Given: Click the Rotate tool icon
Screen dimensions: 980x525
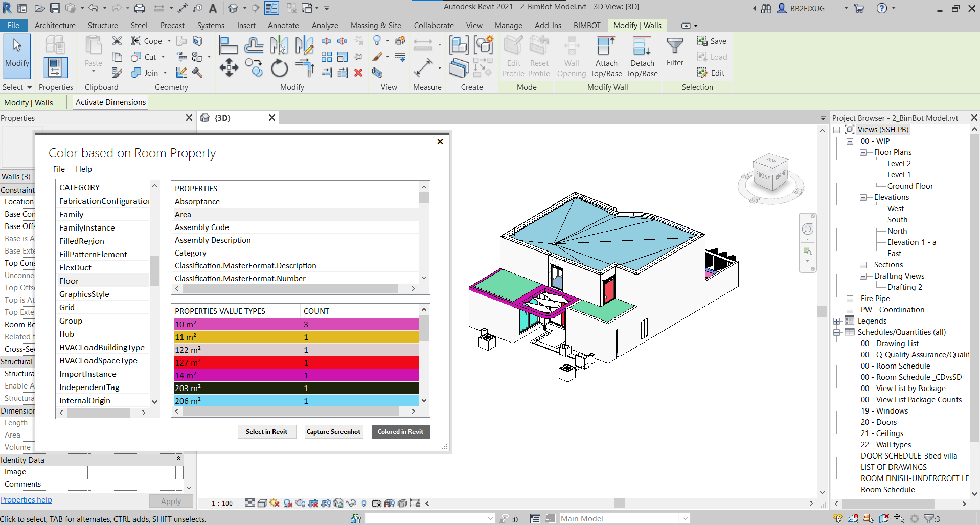Looking at the screenshot, I should [x=279, y=68].
